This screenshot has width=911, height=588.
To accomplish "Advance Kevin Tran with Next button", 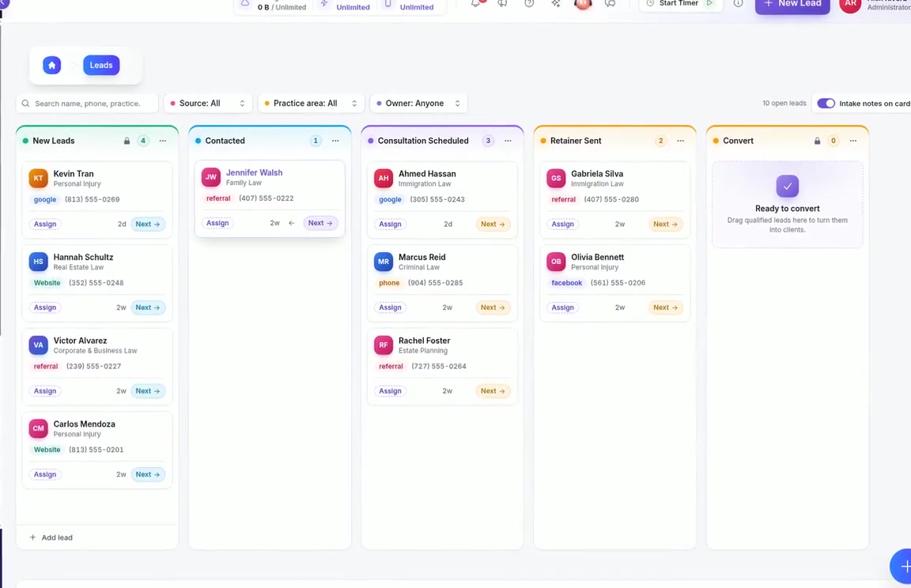I will [148, 224].
